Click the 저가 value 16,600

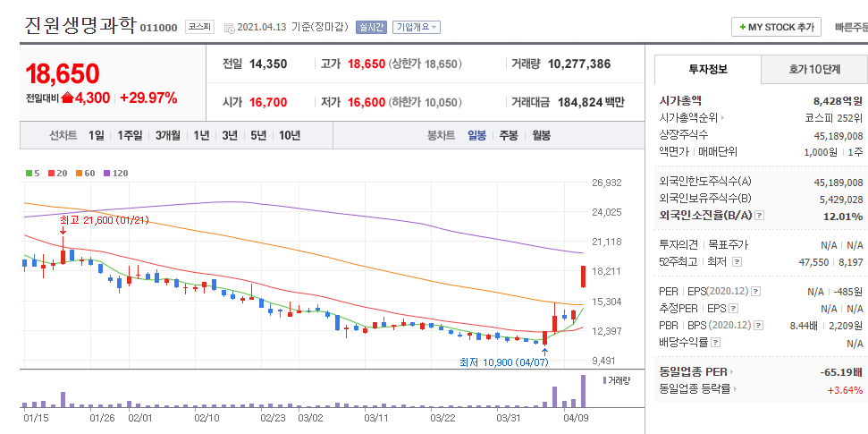click(366, 102)
